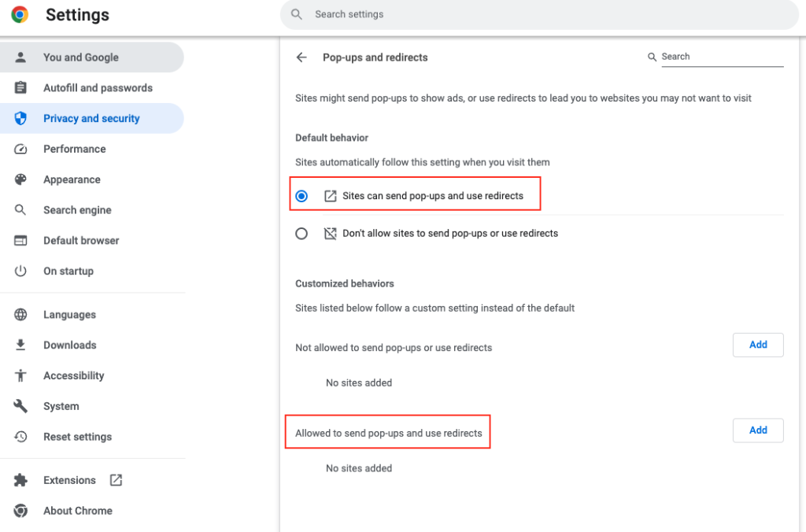The width and height of the screenshot is (806, 532).
Task: Open the You and Google section
Action: 81,57
